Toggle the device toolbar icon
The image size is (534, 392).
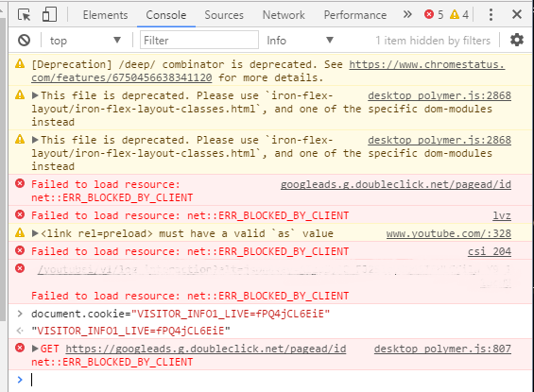(49, 15)
